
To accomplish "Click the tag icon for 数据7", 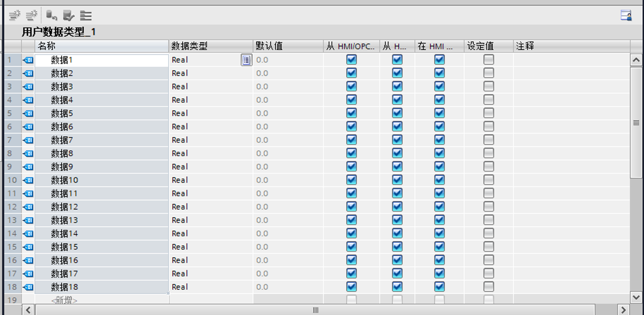I will coord(28,140).
